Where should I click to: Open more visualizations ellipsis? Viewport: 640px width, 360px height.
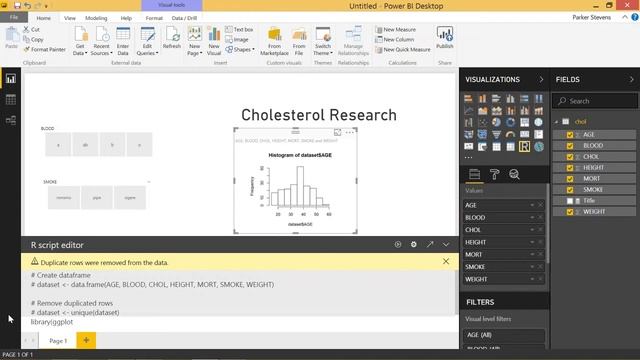coord(469,157)
